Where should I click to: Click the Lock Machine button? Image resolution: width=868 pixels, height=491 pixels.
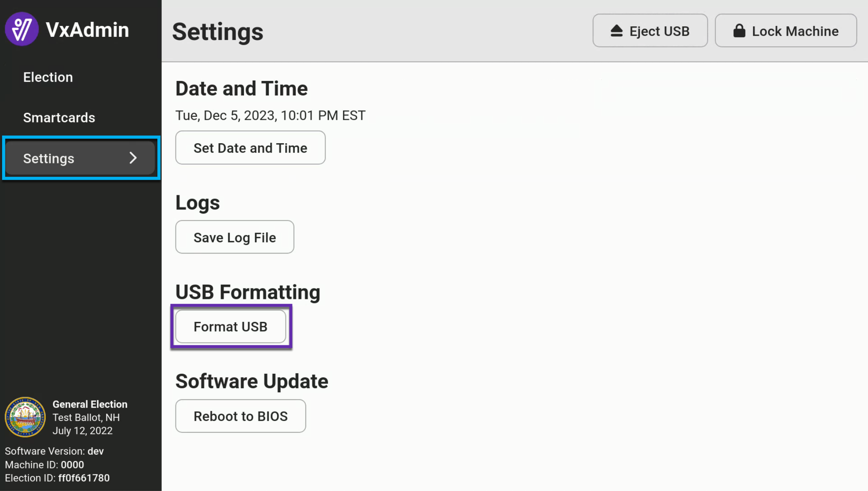[785, 31]
